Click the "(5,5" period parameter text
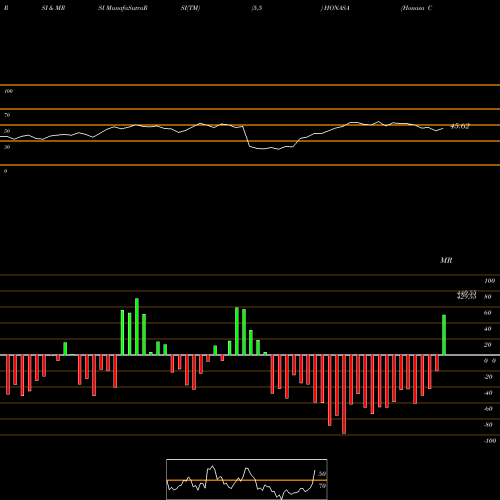The height and width of the screenshot is (500, 500). point(257,8)
